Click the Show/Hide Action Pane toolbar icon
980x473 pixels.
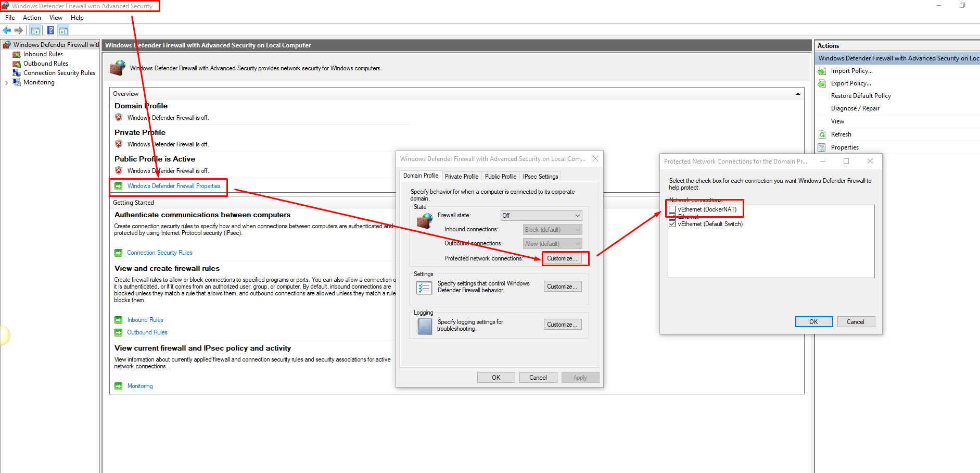tap(63, 30)
